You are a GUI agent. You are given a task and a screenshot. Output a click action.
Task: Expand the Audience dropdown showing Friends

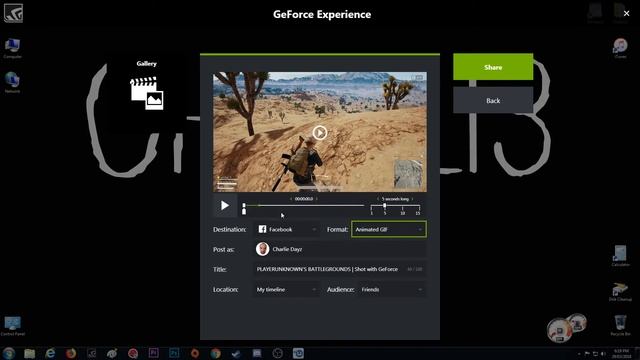click(392, 289)
